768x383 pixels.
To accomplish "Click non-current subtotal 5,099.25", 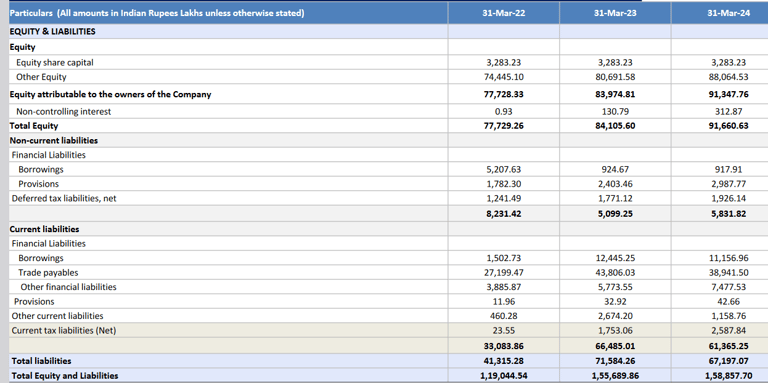I will [615, 214].
